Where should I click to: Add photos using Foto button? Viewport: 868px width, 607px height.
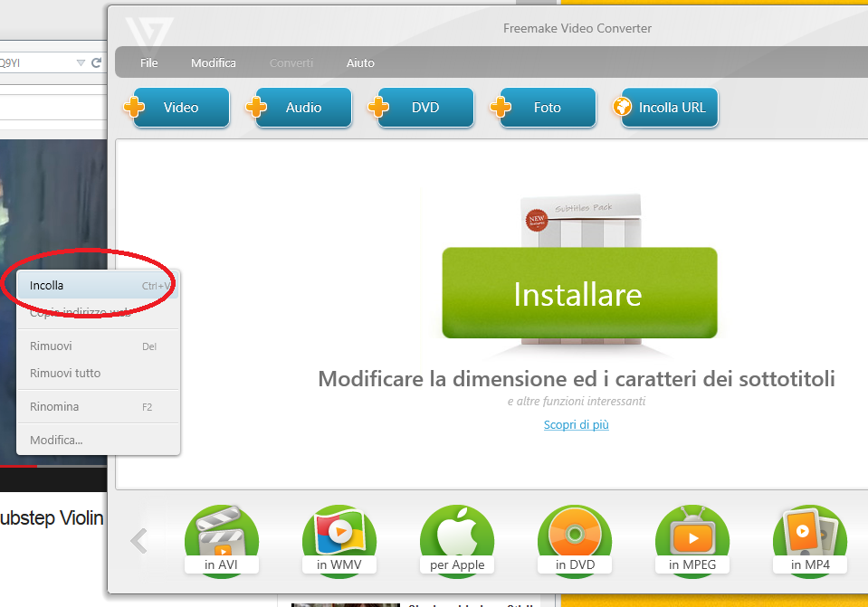coord(548,108)
